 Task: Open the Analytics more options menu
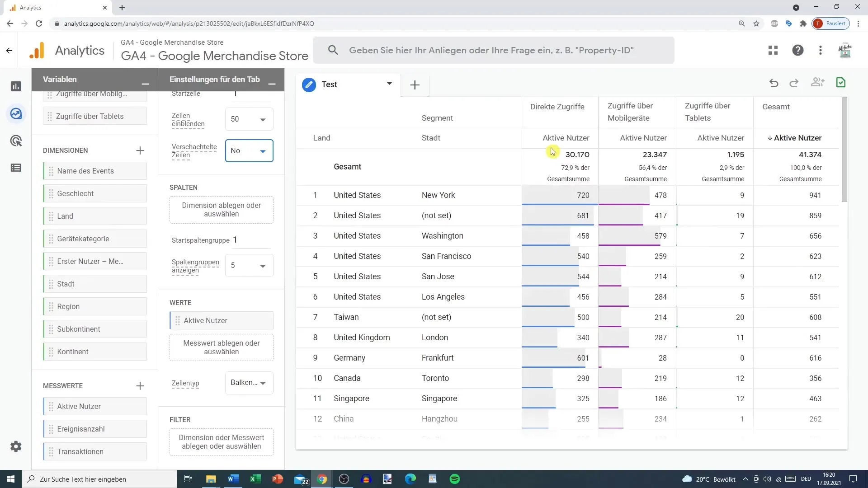coord(821,50)
